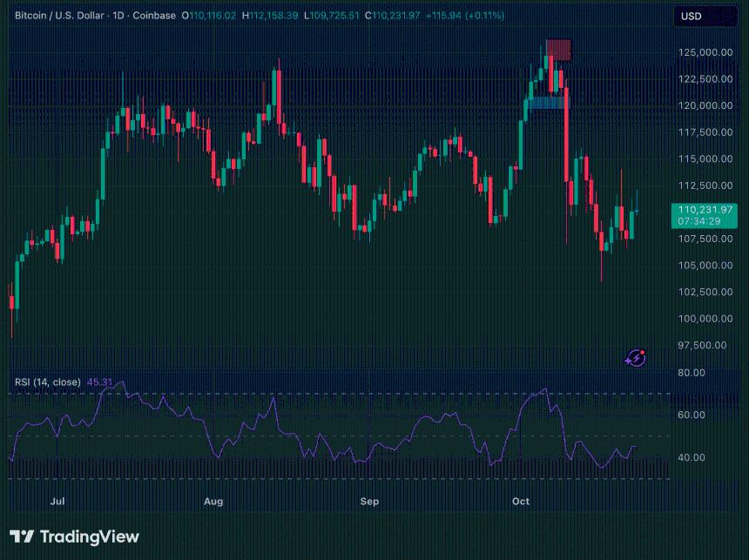Click the RSI value 45.31
The image size is (749, 560).
(99, 381)
